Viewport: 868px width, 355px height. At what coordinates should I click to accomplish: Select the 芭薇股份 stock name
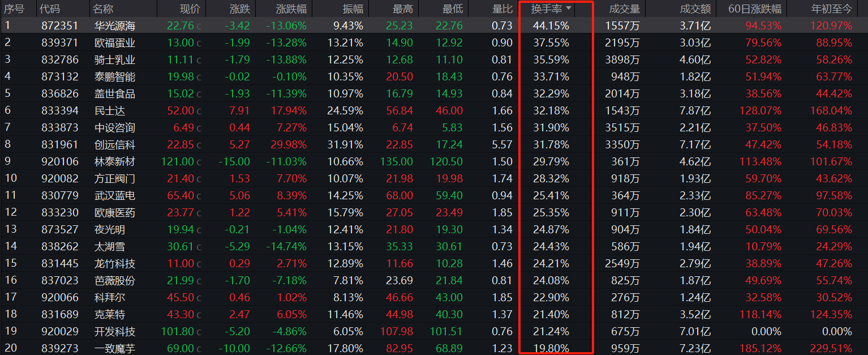tap(115, 280)
